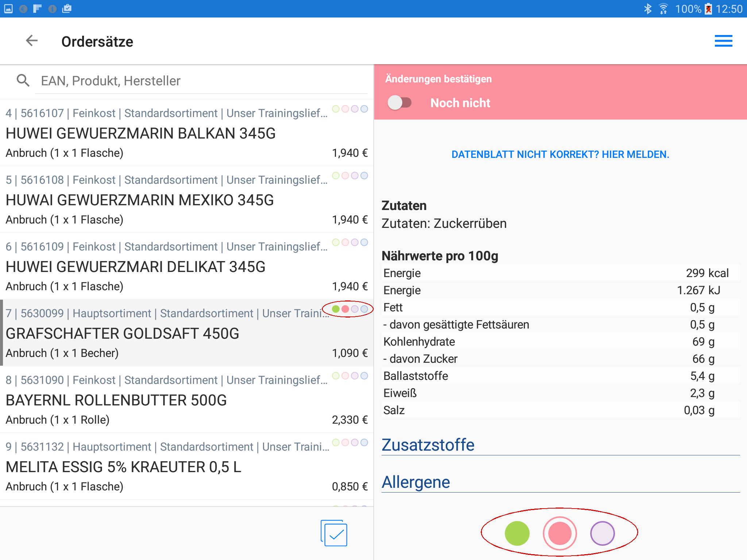This screenshot has height=560, width=747.
Task: Tap the Wi-Fi icon in status bar
Action: [663, 9]
